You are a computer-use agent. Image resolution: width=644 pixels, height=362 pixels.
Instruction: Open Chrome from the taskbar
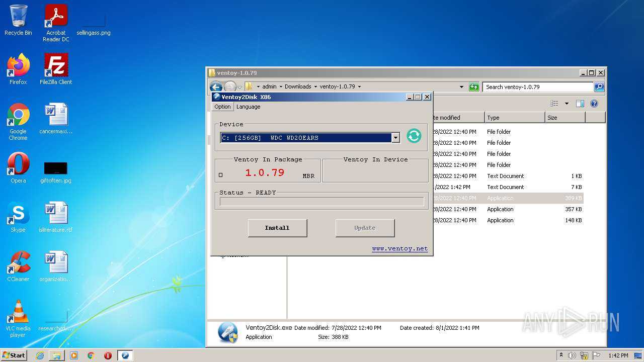click(91, 355)
